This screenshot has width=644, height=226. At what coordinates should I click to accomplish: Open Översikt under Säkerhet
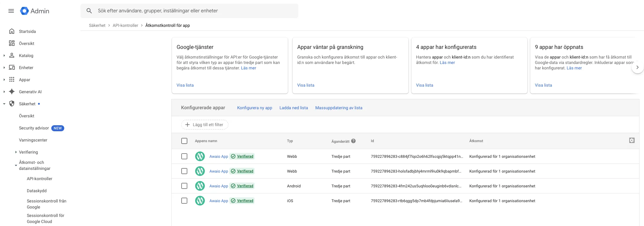tap(27, 116)
